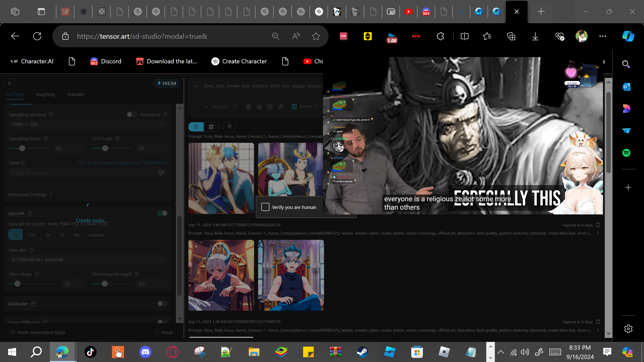Enable the ADetailer switch
The width and height of the screenshot is (644, 362).
tap(162, 304)
